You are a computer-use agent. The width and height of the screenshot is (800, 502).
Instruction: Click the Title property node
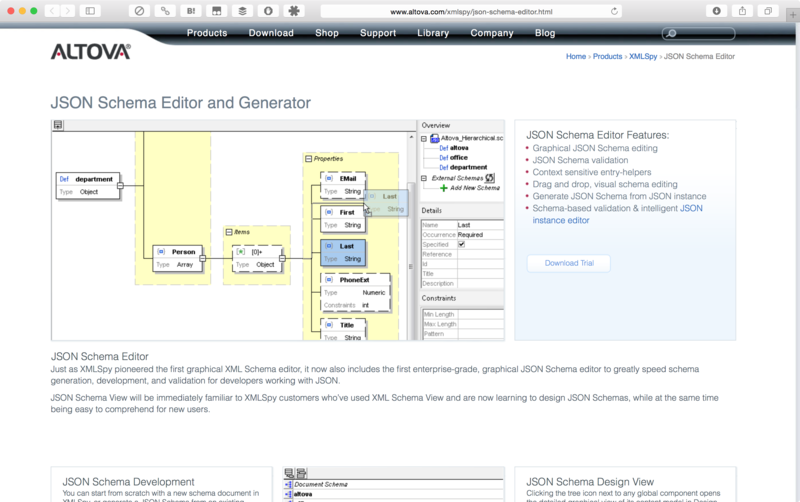tap(343, 330)
